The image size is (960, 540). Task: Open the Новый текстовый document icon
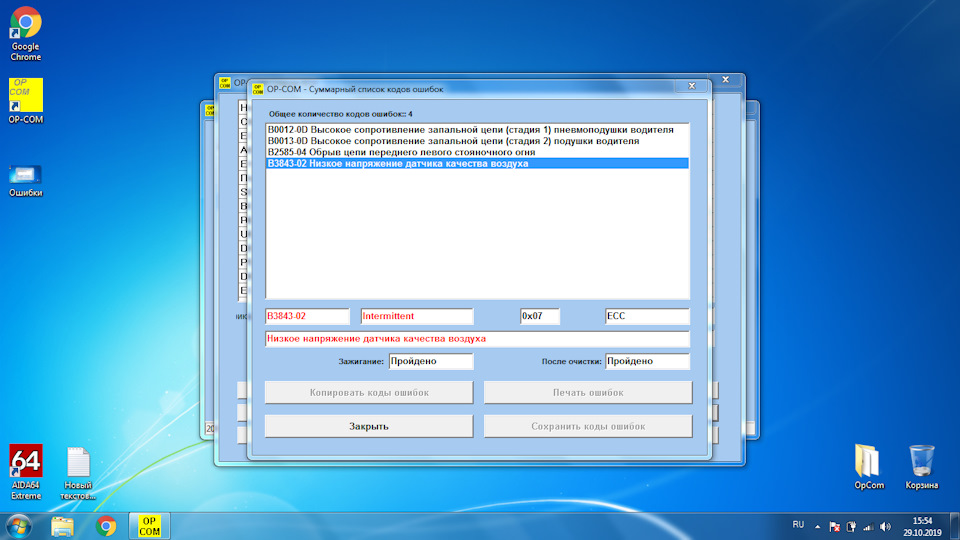click(x=79, y=463)
